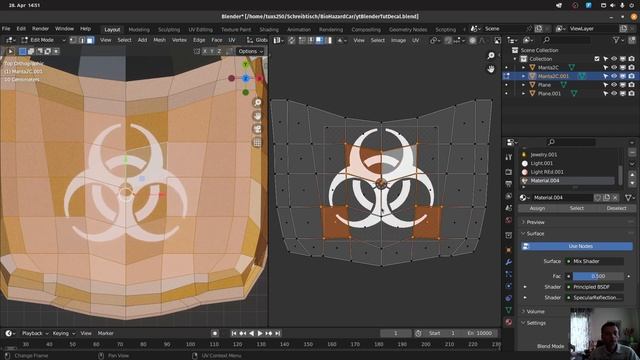Viewport: 640px width, 360px height.
Task: Open the Modifier wrench properties tab
Action: coord(509,262)
